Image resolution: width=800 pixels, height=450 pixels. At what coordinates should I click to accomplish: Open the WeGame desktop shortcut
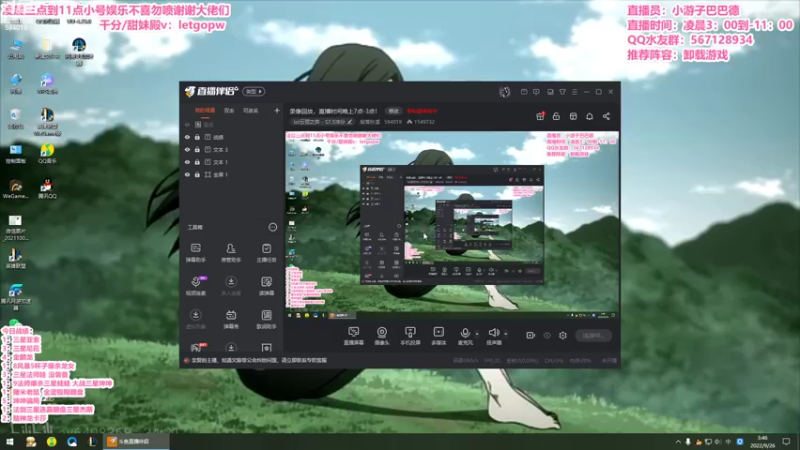pos(15,188)
